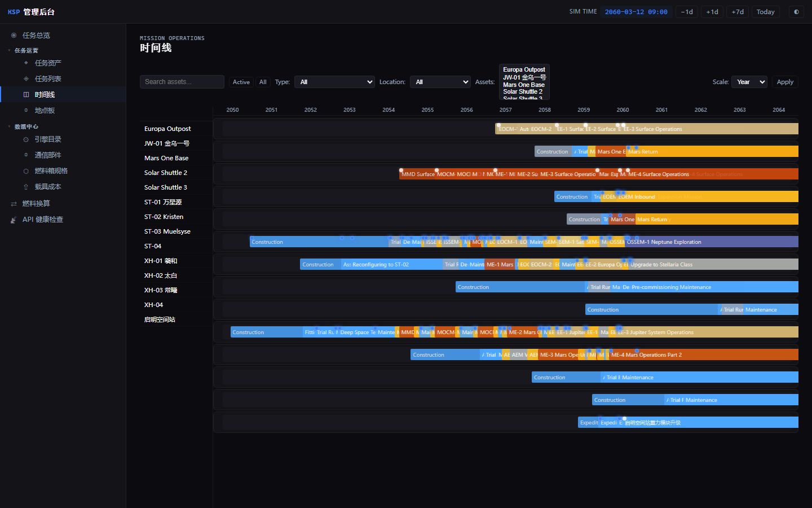This screenshot has height=508, width=812.
Task: Open the Type dropdown
Action: click(x=335, y=82)
